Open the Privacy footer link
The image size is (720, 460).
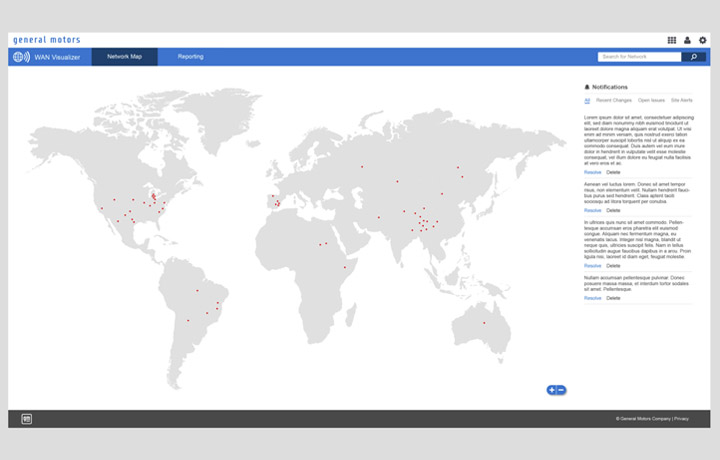(x=681, y=419)
